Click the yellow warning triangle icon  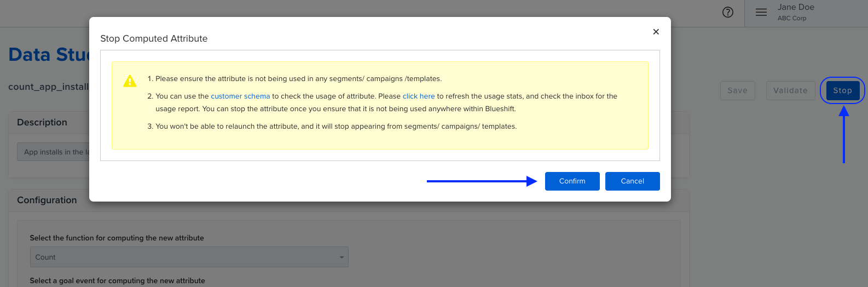pyautogui.click(x=130, y=81)
